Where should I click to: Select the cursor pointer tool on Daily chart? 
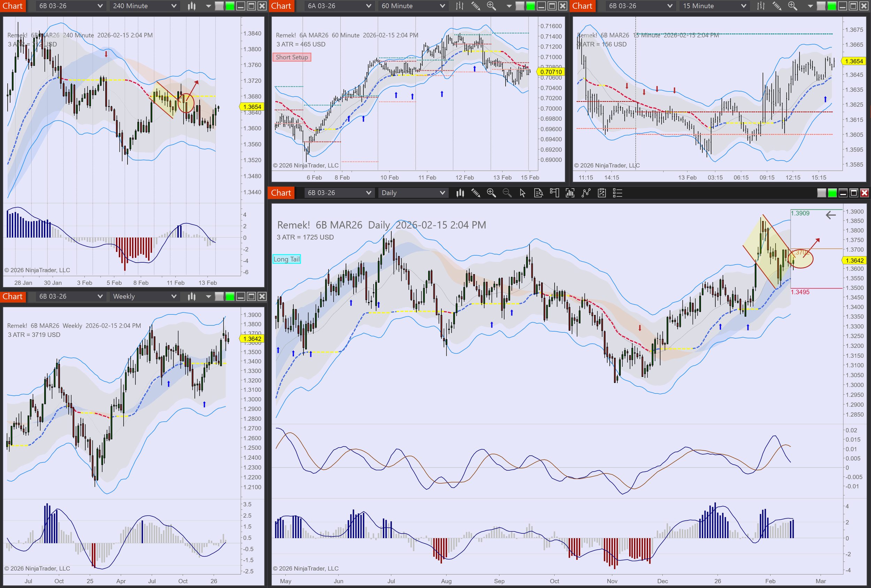coord(523,193)
